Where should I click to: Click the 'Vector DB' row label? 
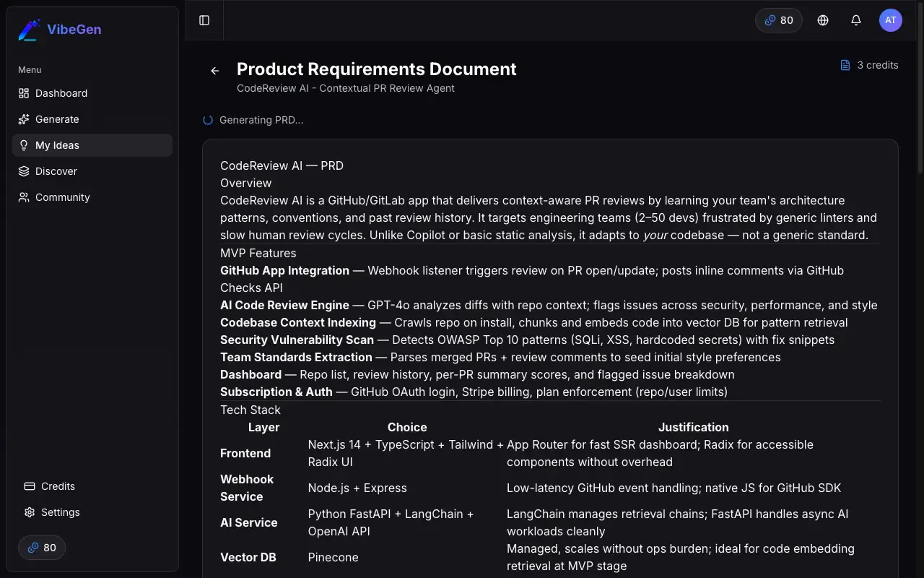coord(248,557)
